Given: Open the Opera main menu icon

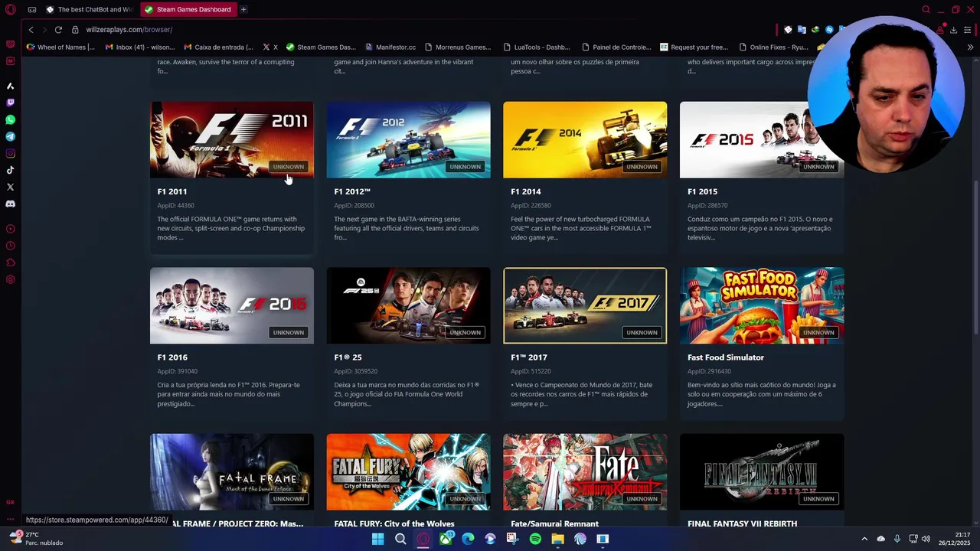Looking at the screenshot, I should click(x=10, y=9).
